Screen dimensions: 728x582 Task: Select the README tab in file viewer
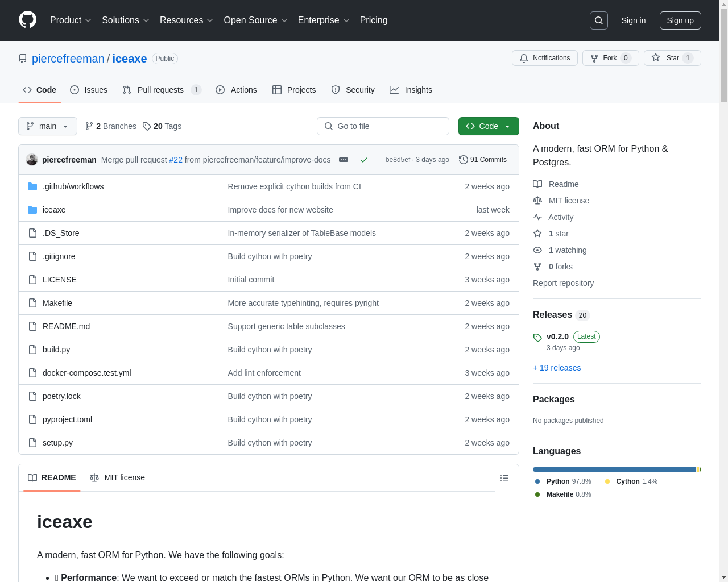pos(52,477)
